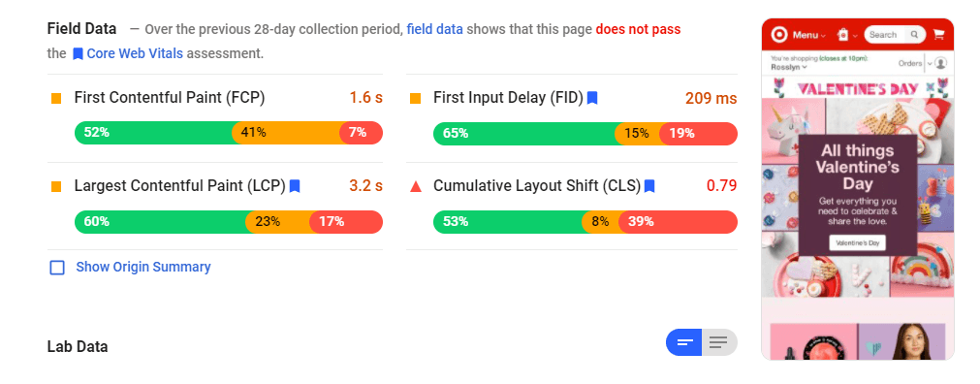Click the Search field in the preview
This screenshot has height=384, width=980.
[894, 35]
